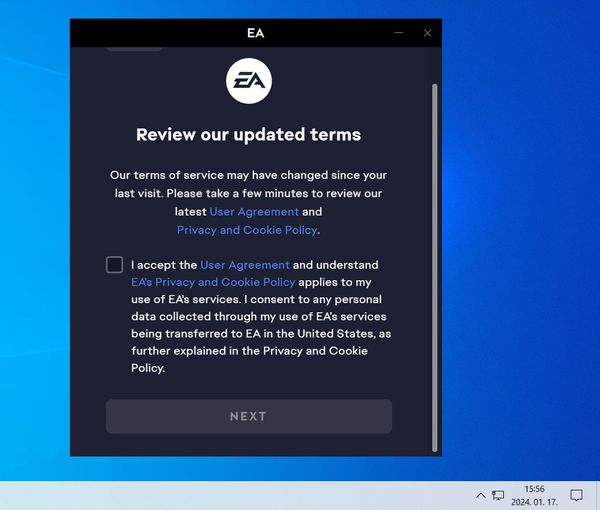Open EA's Privacy and Cookie Policy link
Viewport: 600px width, 510px height.
click(x=213, y=282)
